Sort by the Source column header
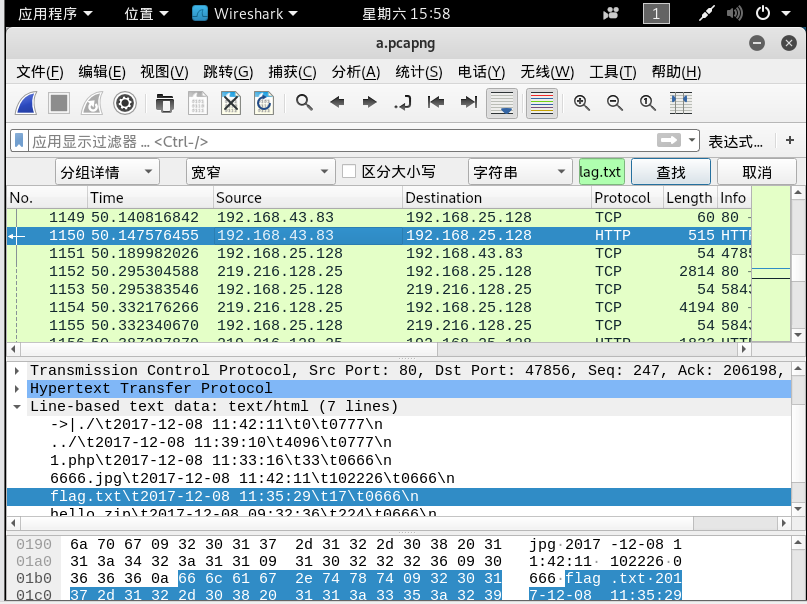The width and height of the screenshot is (807, 604). coord(307,198)
